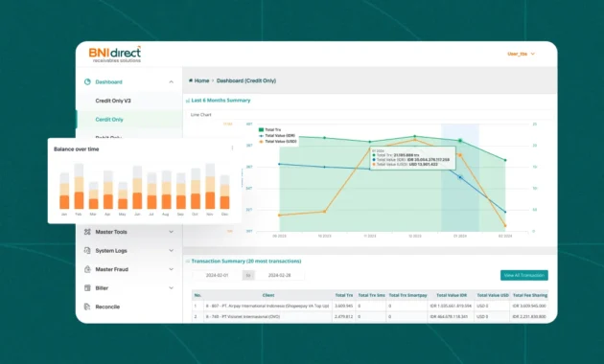Click the Total Trx Smartpay column header
The image size is (604, 364).
(x=407, y=295)
